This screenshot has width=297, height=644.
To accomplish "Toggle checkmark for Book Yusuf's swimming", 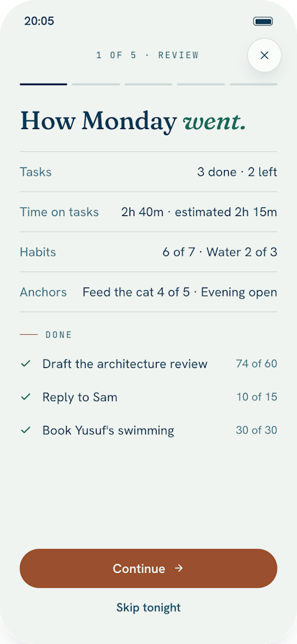I will pos(26,430).
